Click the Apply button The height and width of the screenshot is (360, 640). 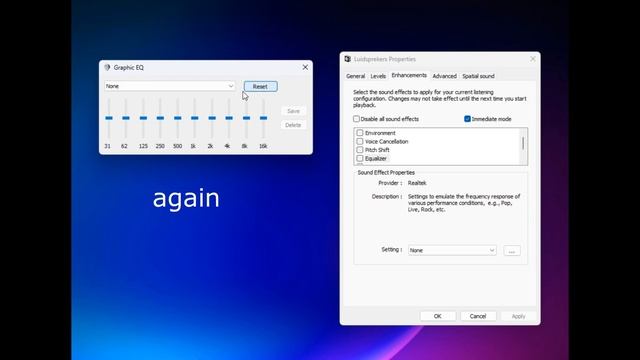coord(518,316)
